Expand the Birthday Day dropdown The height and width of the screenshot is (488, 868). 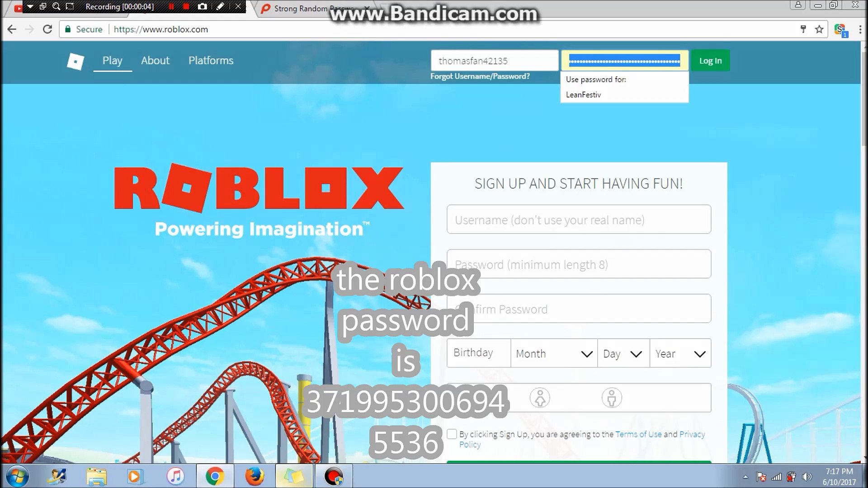click(623, 353)
